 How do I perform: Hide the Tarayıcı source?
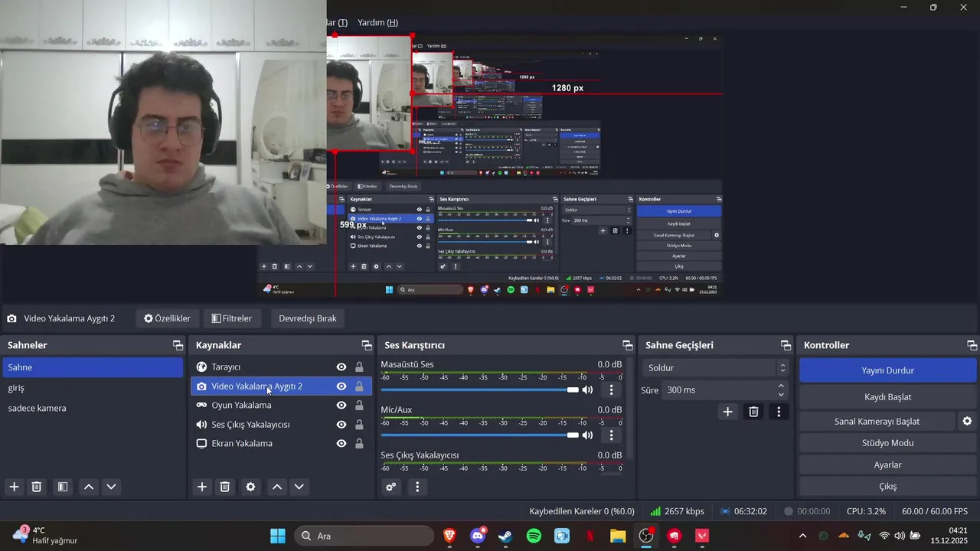tap(341, 367)
